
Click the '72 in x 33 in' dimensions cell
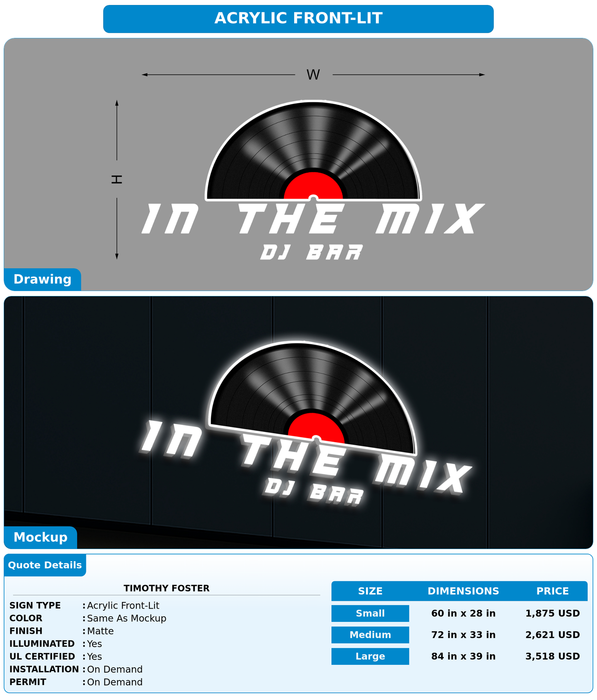click(x=463, y=635)
